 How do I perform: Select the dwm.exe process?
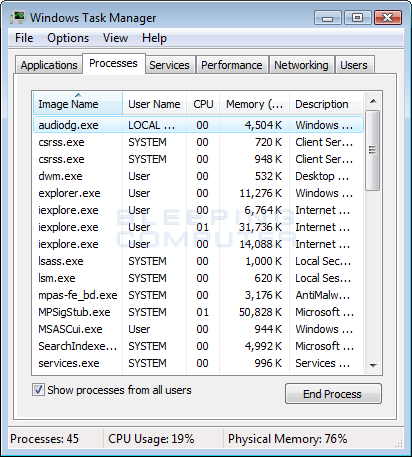198,176
